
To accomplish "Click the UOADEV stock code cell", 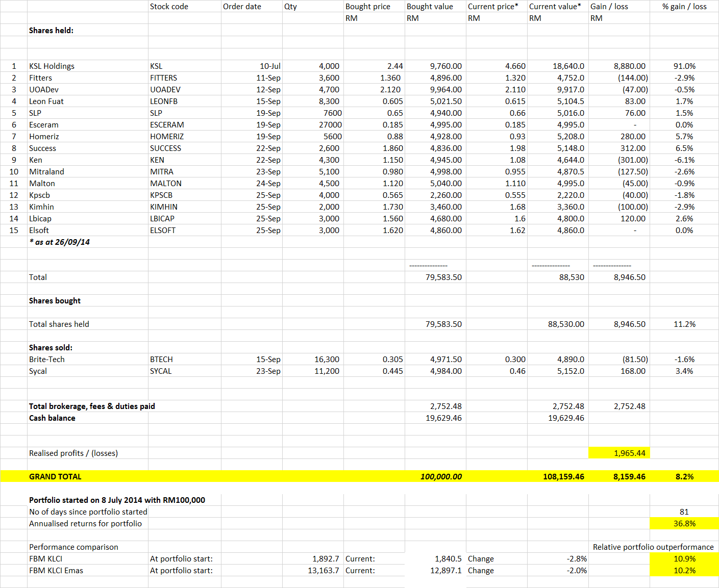I will [184, 89].
